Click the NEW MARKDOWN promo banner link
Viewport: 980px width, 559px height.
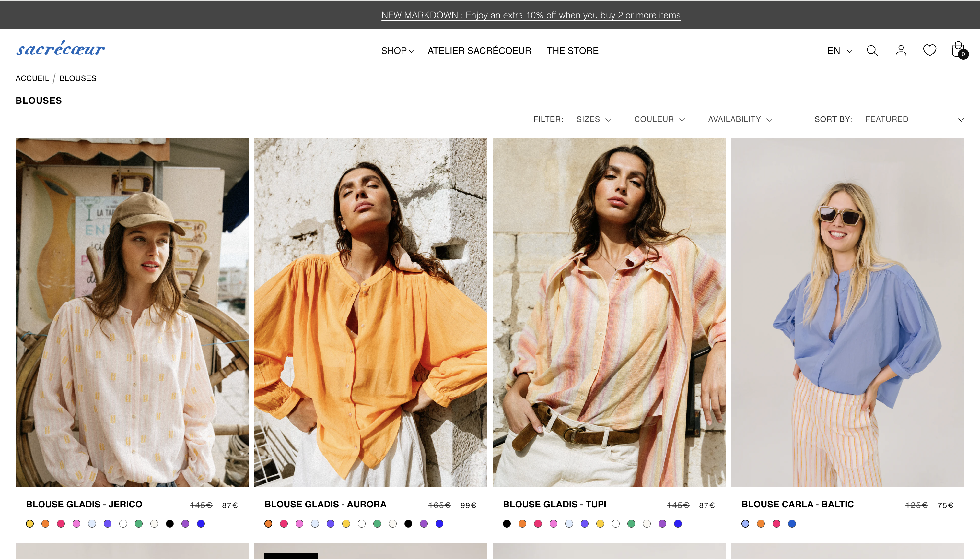coord(531,15)
